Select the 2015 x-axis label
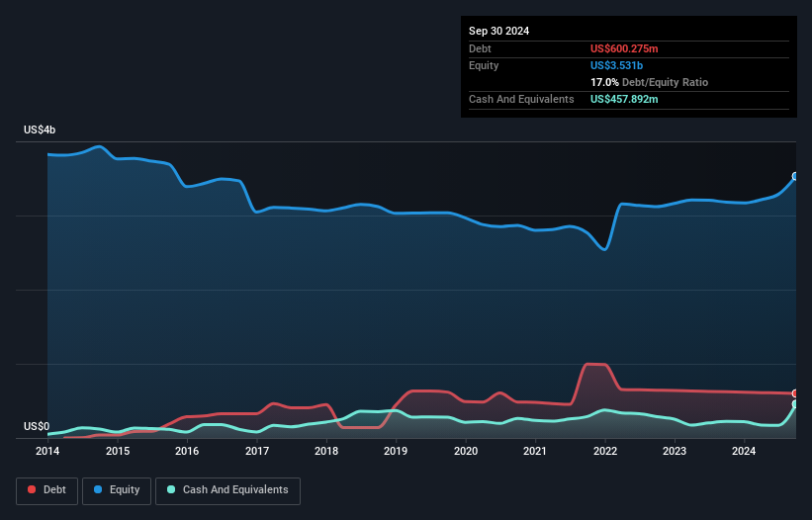Image resolution: width=812 pixels, height=520 pixels. (x=118, y=451)
